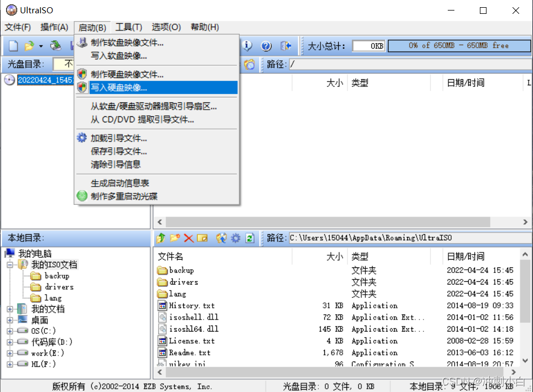Open the 工具(T) menu

pyautogui.click(x=129, y=27)
